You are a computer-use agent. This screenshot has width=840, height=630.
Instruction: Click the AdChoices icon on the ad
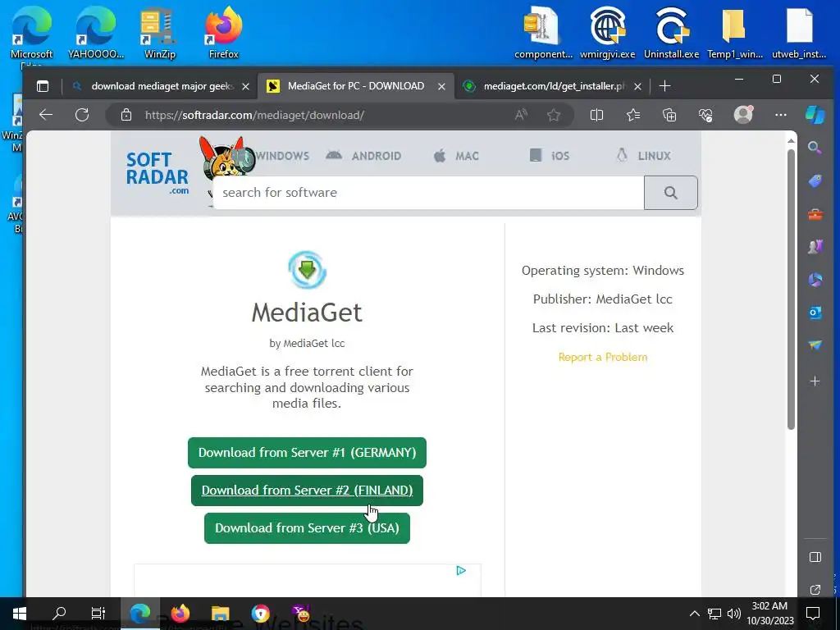tap(461, 571)
